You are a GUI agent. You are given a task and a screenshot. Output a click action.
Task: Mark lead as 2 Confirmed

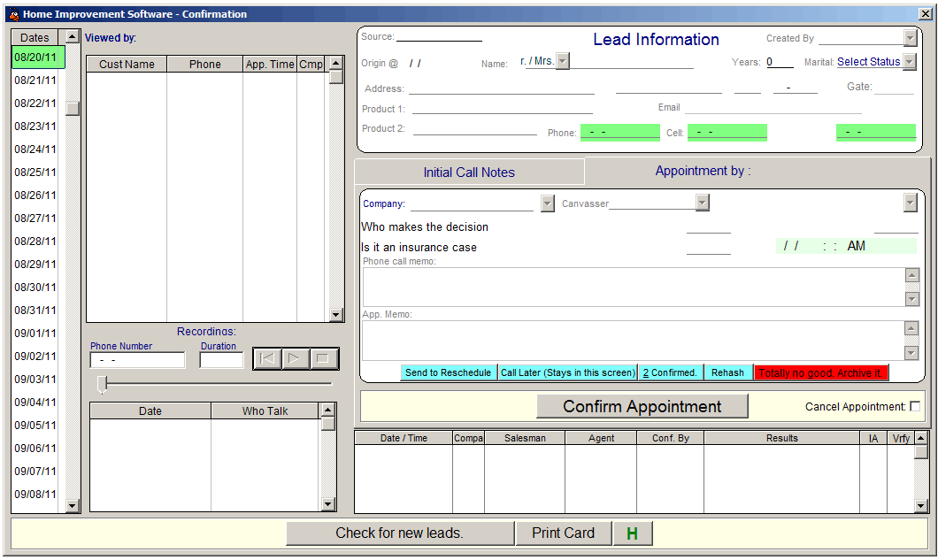click(670, 372)
